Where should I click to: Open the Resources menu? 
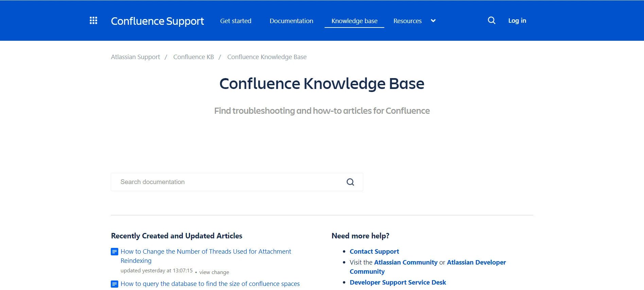[407, 21]
